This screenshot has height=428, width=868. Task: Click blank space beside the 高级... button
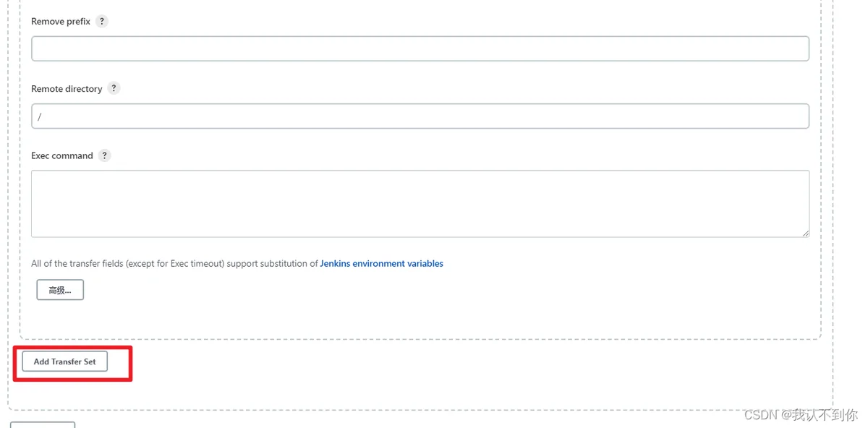point(289,290)
